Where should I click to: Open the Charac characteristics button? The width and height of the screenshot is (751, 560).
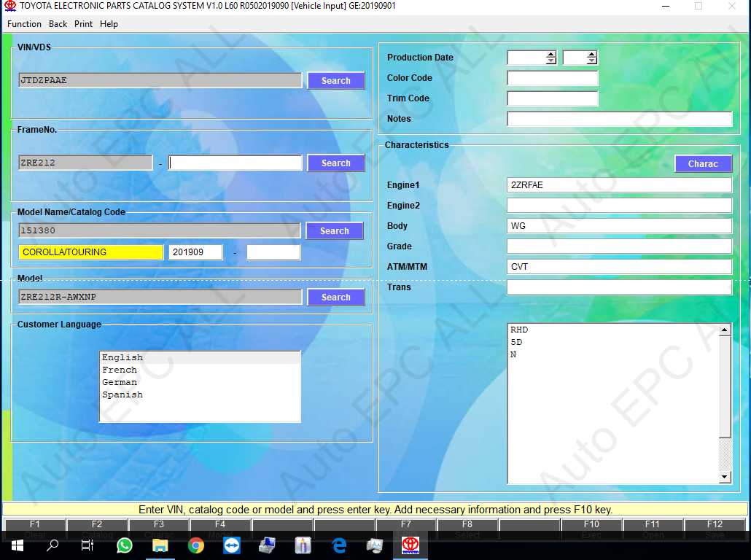click(703, 164)
